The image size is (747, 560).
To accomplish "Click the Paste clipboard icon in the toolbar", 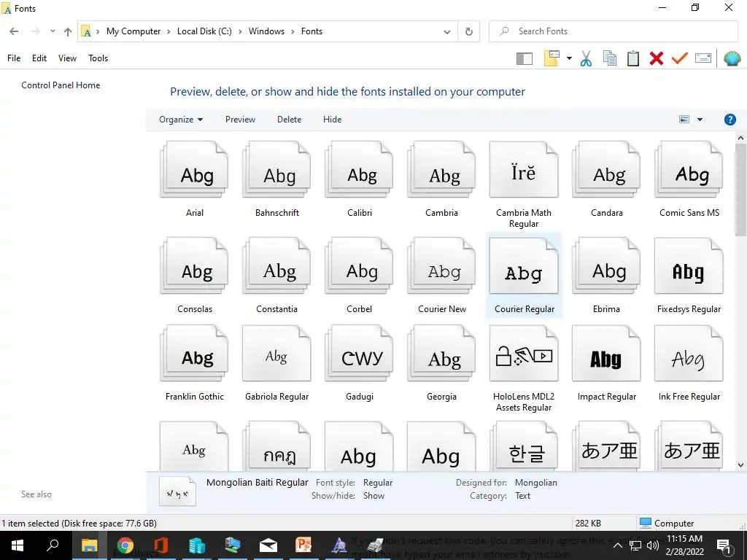I will [x=633, y=58].
